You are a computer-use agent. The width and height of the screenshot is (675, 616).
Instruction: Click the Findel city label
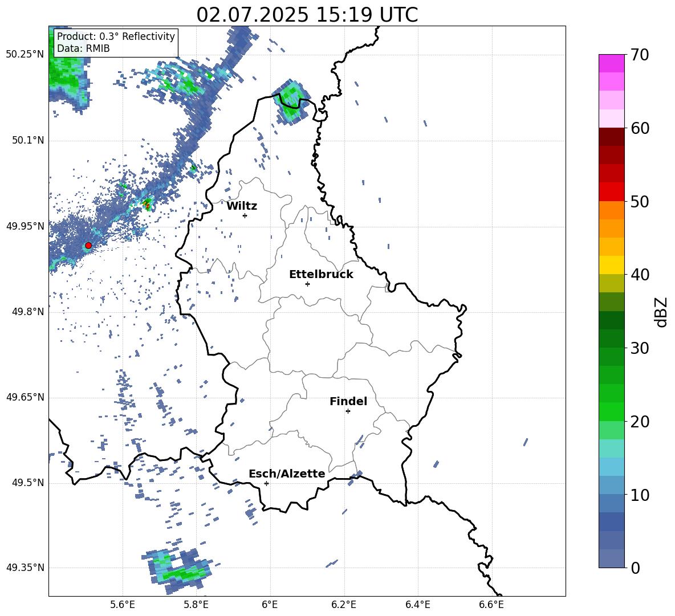click(348, 401)
